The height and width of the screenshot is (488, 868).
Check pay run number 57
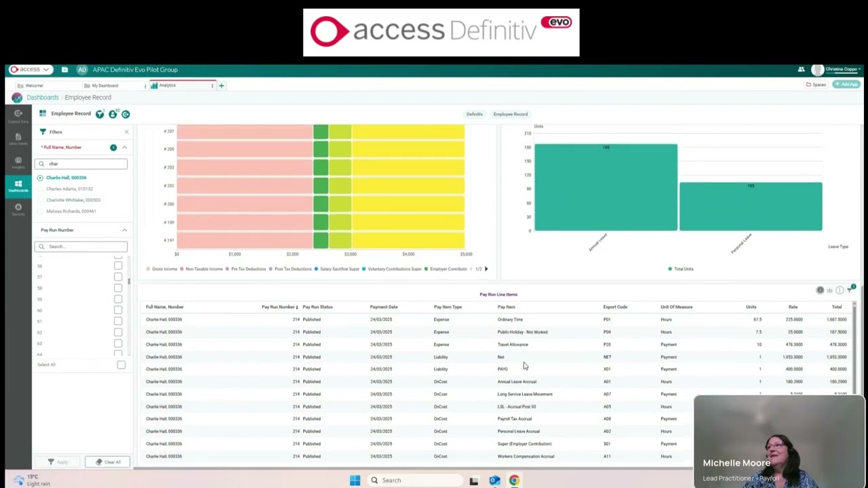[118, 277]
